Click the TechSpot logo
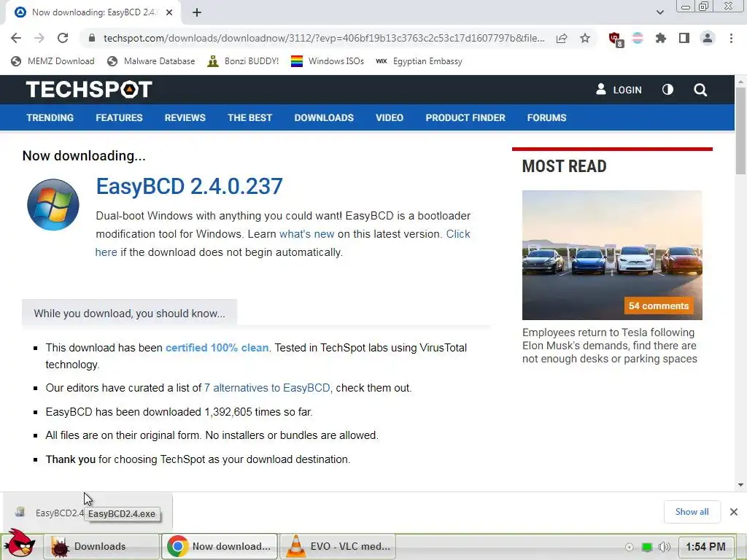 point(89,90)
